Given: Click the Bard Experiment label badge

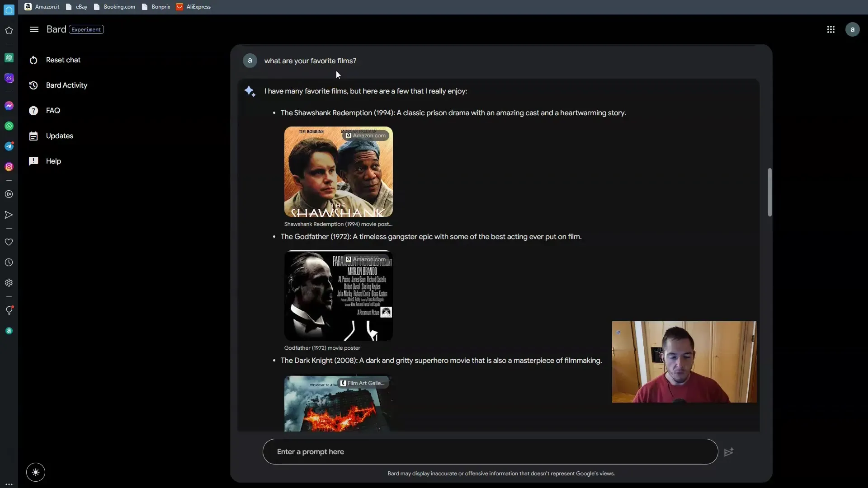Looking at the screenshot, I should pos(86,28).
